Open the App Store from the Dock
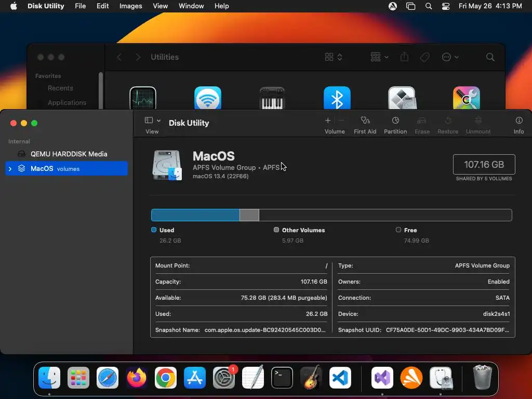This screenshot has width=532, height=399. pyautogui.click(x=195, y=378)
